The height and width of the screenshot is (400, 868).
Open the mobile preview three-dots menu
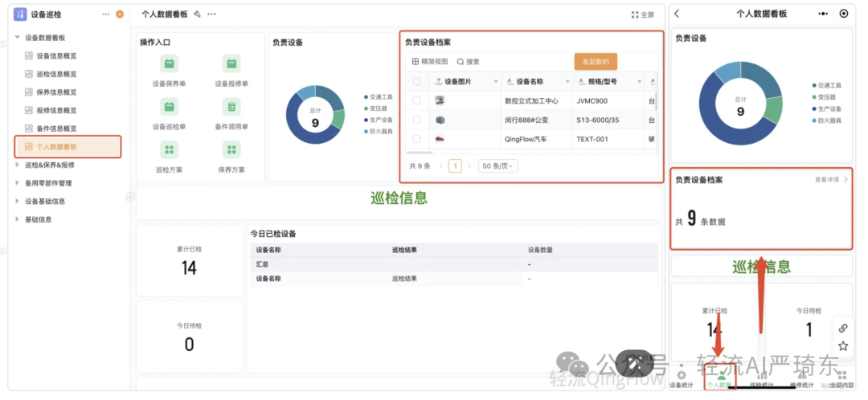point(823,14)
